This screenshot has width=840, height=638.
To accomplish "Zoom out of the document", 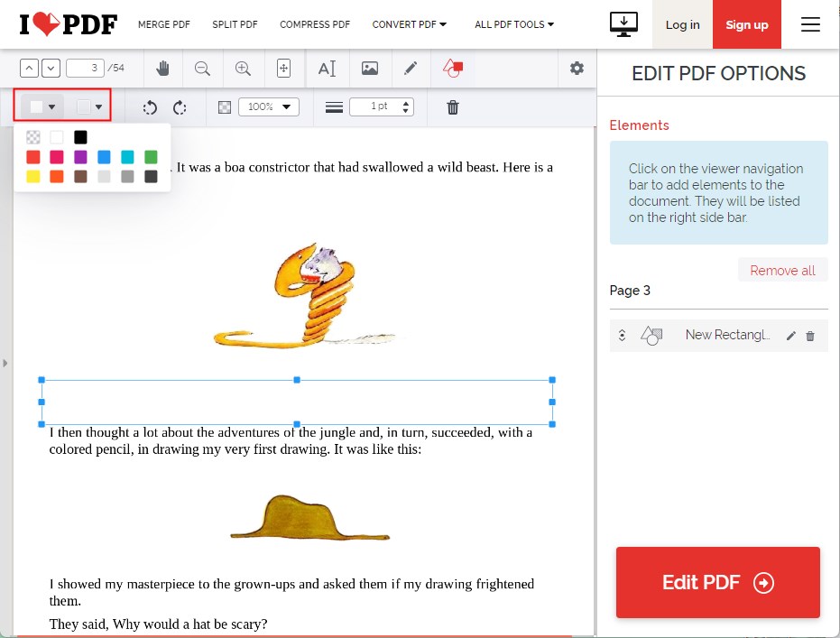I will [x=202, y=68].
